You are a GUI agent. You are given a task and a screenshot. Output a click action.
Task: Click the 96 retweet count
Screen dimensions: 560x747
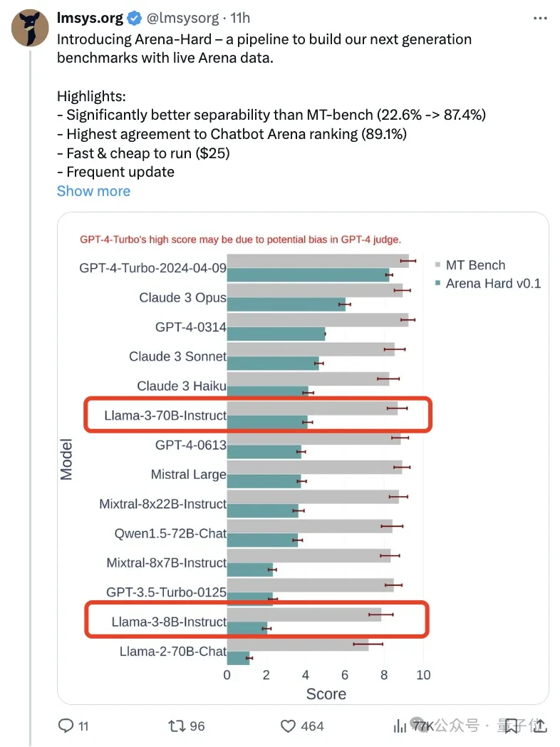tap(197, 726)
